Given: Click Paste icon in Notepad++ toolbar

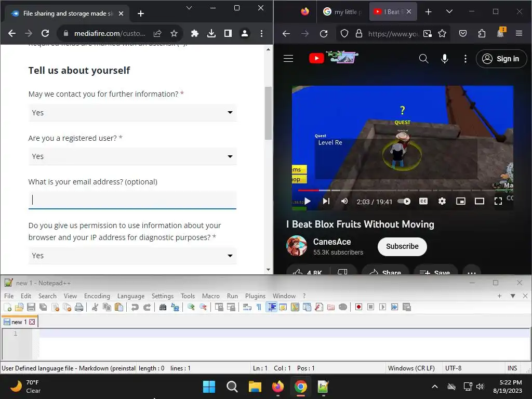Looking at the screenshot, I should coord(119,307).
